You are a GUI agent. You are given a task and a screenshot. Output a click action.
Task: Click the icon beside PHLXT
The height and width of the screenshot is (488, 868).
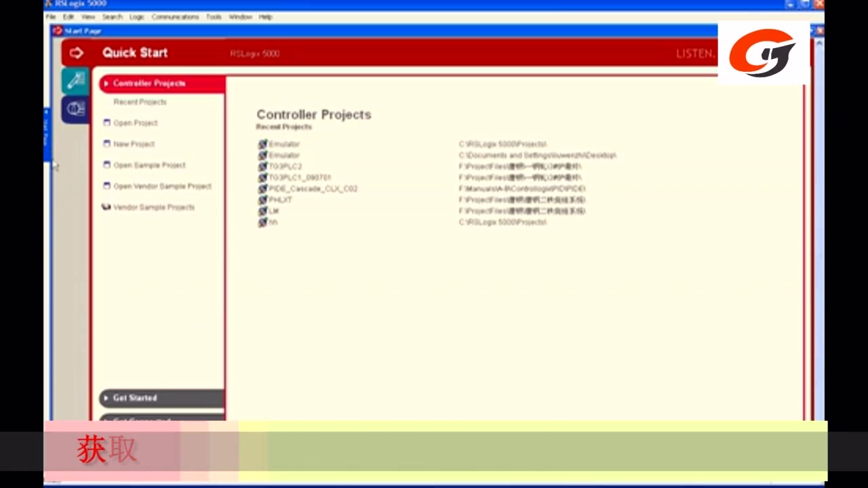click(x=263, y=200)
